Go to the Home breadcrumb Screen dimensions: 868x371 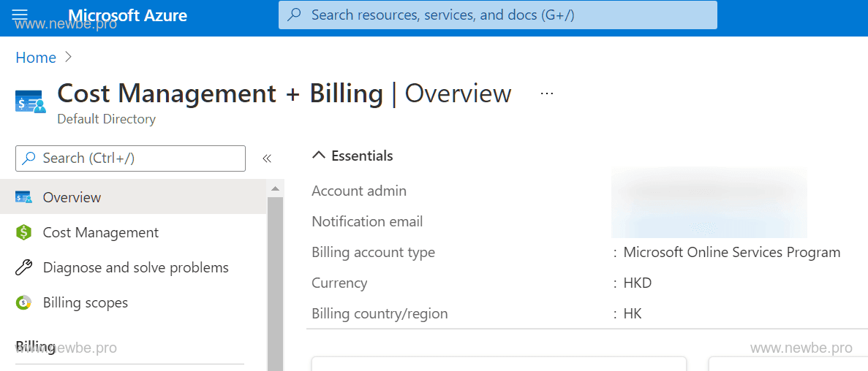tap(36, 58)
